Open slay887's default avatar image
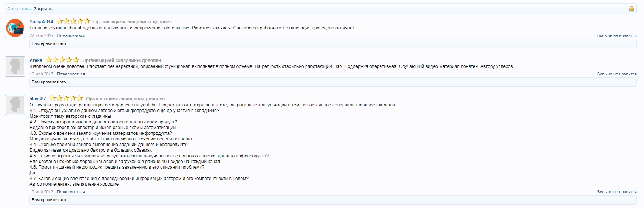Image resolution: width=644 pixels, height=208 pixels. [x=15, y=105]
